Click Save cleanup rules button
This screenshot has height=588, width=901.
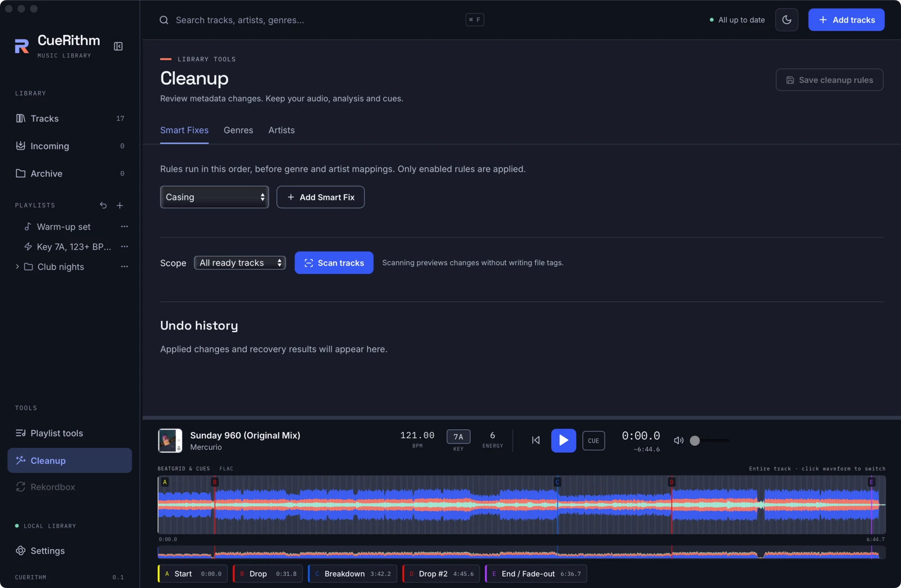829,80
